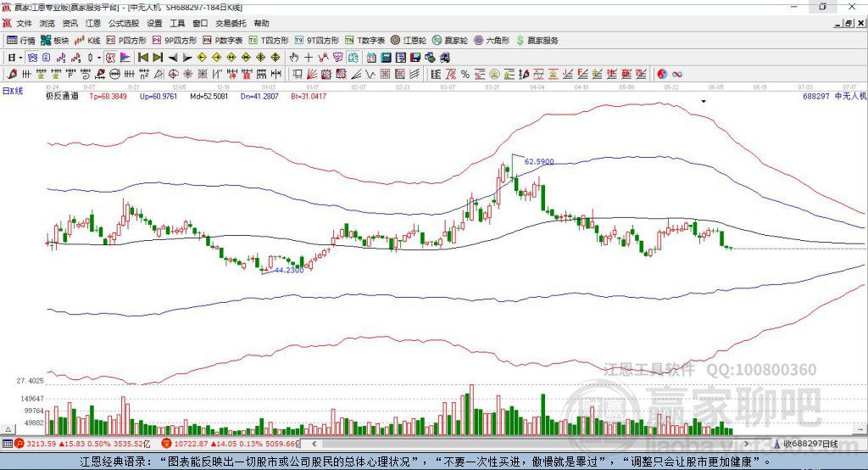
Task: Click the calendar icon in toolbar
Action: pos(371,58)
